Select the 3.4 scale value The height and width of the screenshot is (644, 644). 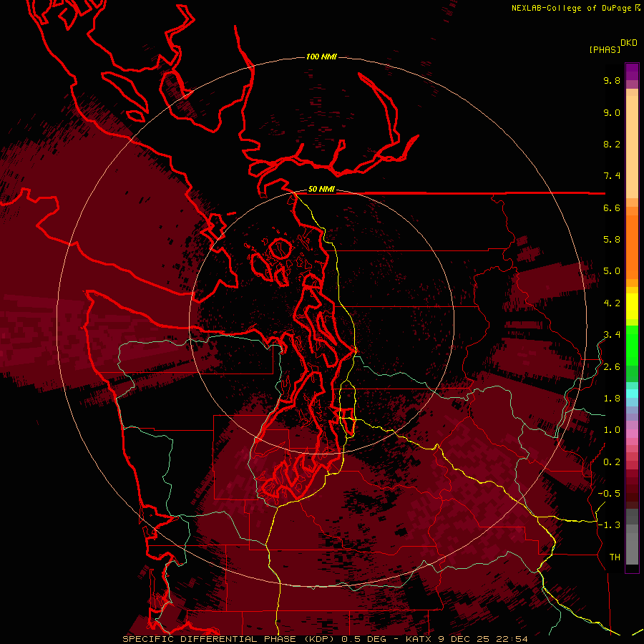pos(612,335)
